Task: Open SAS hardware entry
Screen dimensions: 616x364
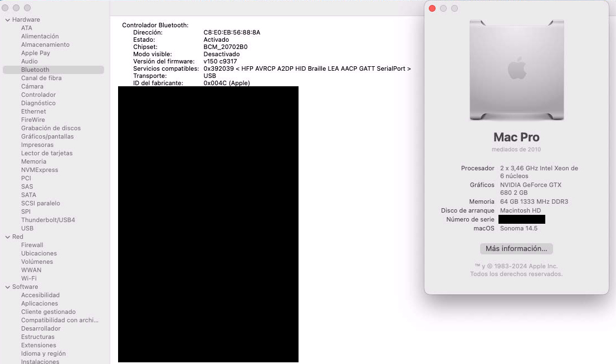Action: click(27, 186)
